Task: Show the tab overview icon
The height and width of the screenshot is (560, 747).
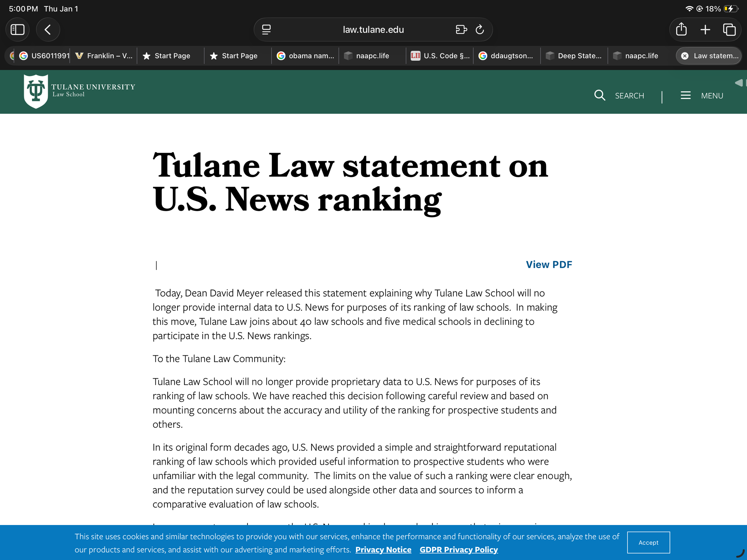Action: pos(729,30)
